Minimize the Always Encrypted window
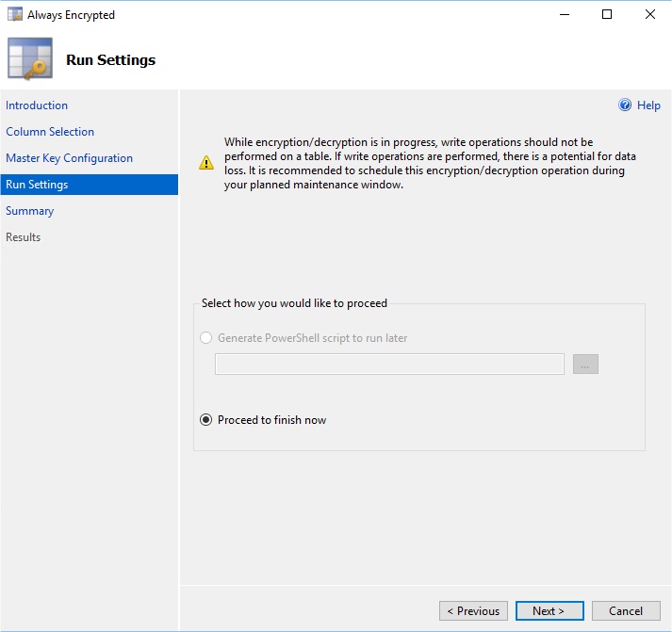672x632 pixels. [565, 15]
